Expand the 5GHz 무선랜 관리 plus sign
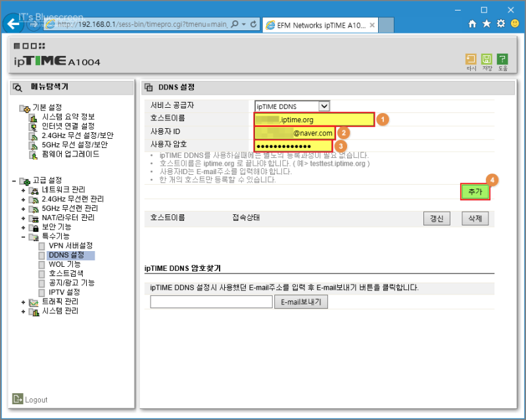 tap(23, 209)
